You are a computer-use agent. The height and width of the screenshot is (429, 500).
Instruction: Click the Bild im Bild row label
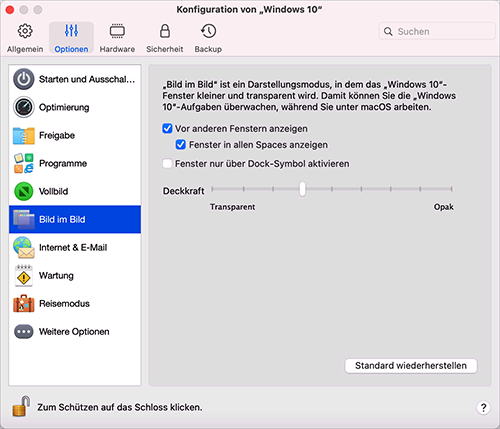pos(62,219)
